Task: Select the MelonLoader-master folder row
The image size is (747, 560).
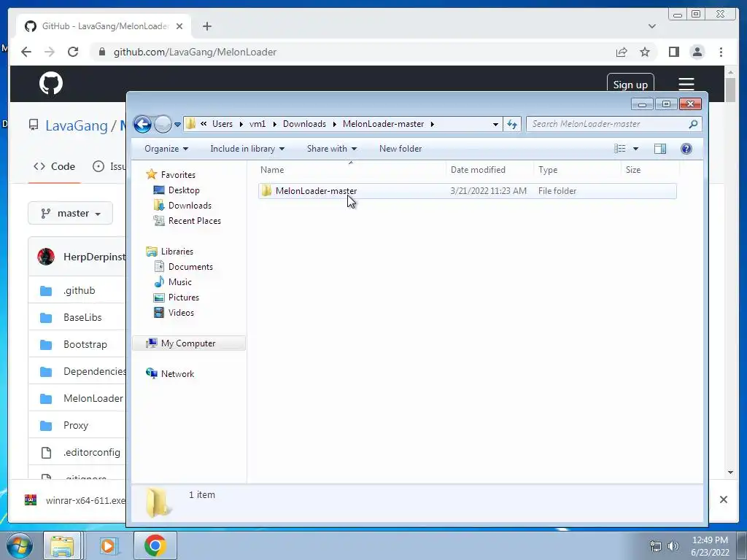Action: [468, 191]
